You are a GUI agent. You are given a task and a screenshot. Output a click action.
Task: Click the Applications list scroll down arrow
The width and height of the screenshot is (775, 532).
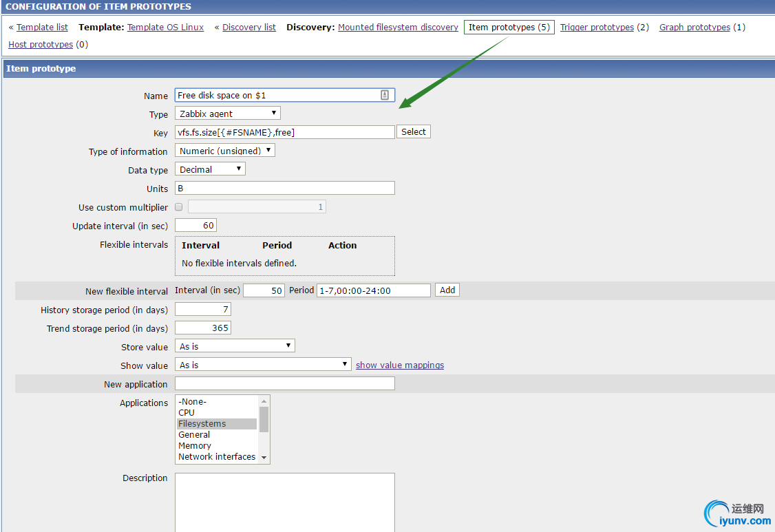click(x=264, y=458)
